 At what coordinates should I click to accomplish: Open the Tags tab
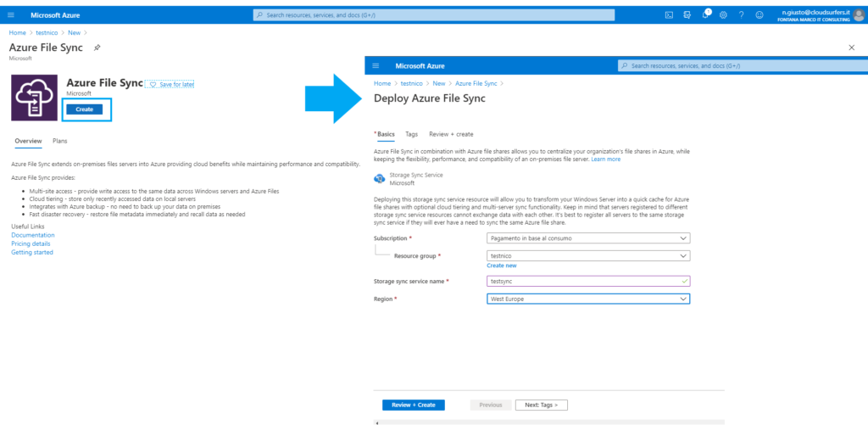click(x=411, y=134)
